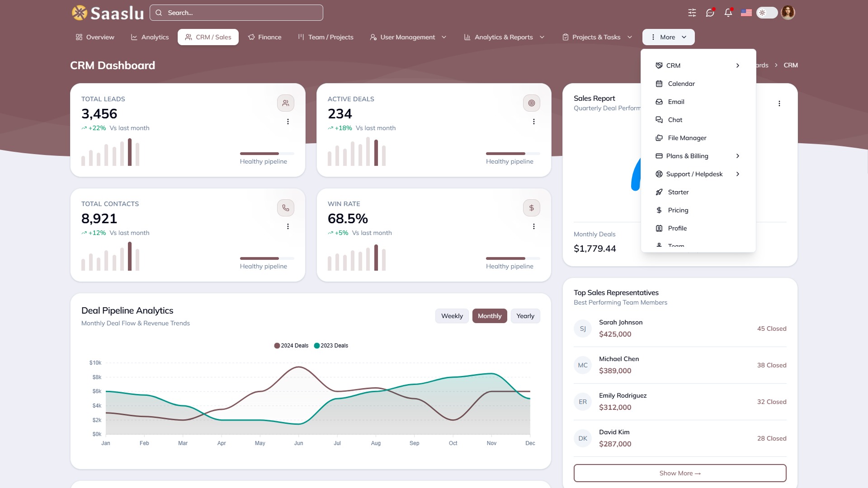
Task: Expand the Projects & Tasks dropdown
Action: coord(597,37)
